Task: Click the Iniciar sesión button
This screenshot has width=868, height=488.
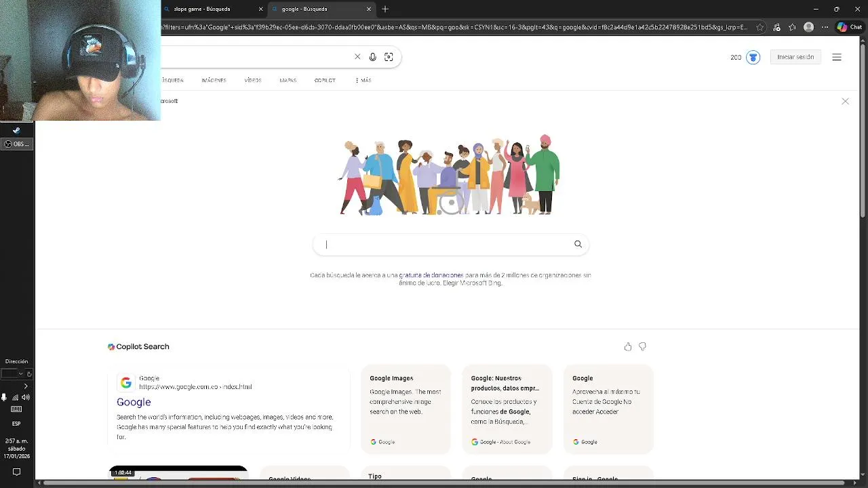Action: pos(795,57)
